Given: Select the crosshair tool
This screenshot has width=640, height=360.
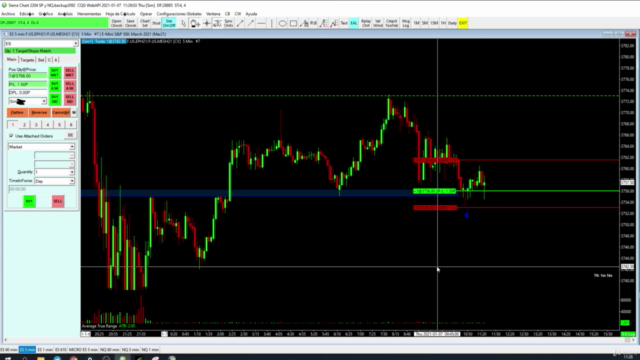Looking at the screenshot, I should [x=207, y=23].
